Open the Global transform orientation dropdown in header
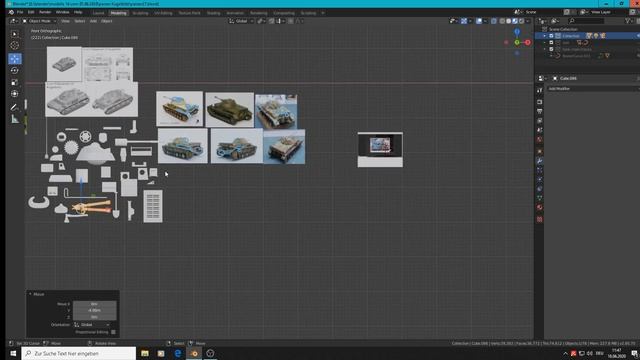 [x=241, y=21]
